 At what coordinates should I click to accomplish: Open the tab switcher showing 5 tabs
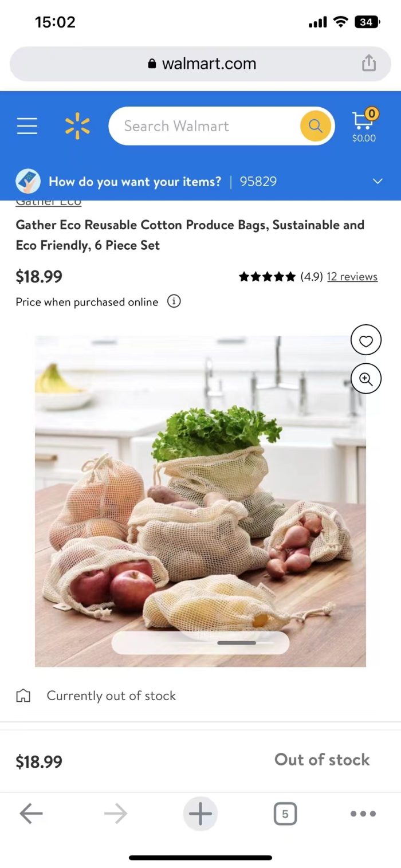[x=285, y=814]
